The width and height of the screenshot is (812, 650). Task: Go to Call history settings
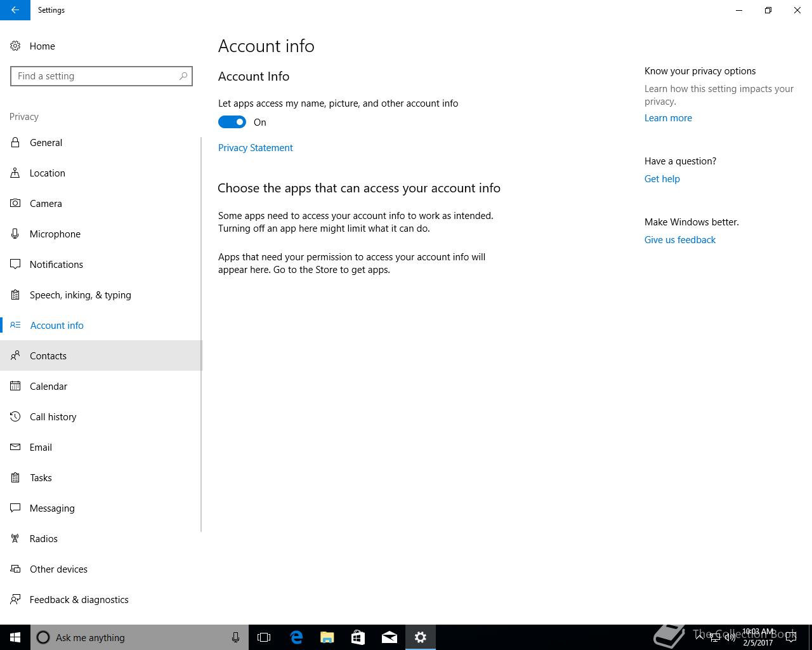pos(101,416)
